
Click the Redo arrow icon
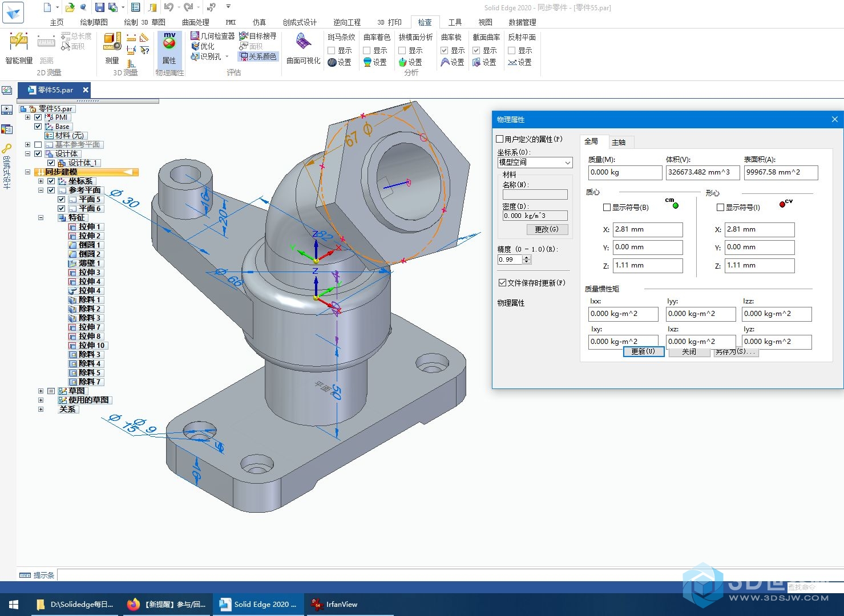pos(188,7)
